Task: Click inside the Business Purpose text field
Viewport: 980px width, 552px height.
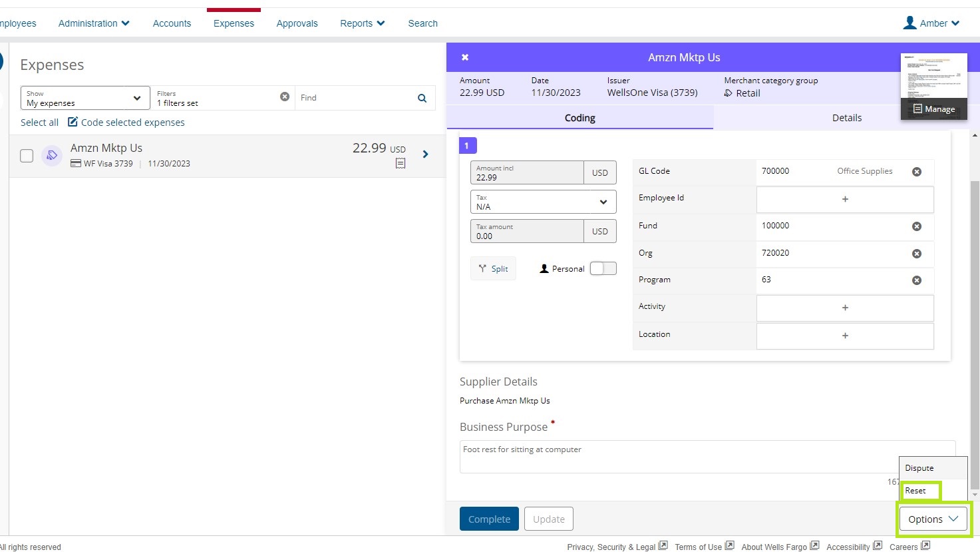Action: (x=665, y=456)
